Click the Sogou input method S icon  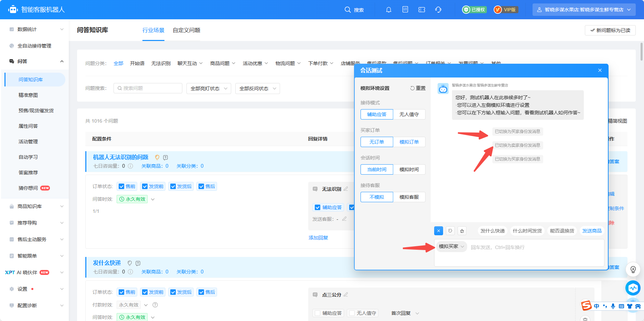tap(586, 306)
